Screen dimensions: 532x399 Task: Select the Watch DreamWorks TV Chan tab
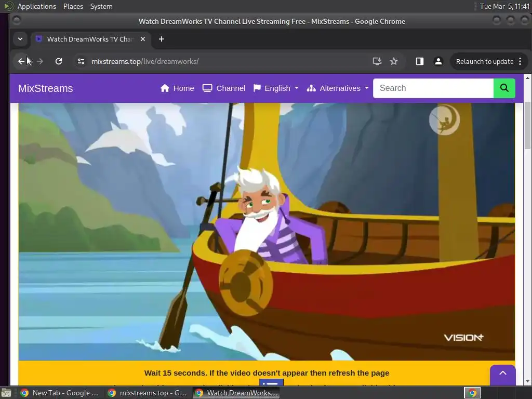[x=90, y=39]
